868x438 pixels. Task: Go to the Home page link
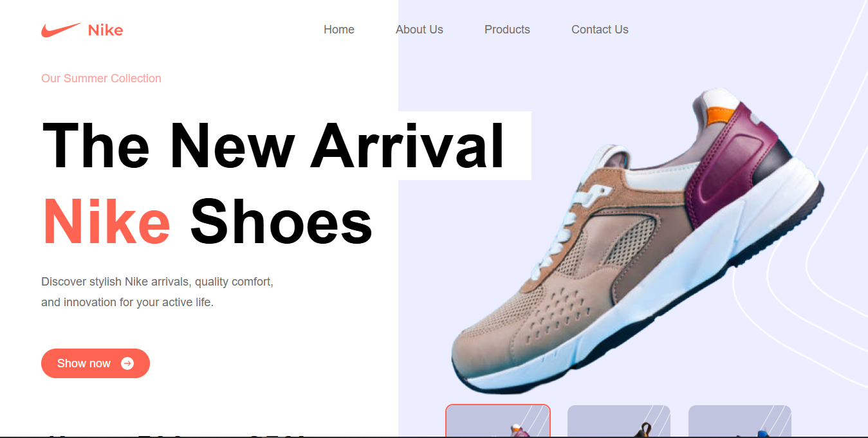click(x=339, y=30)
